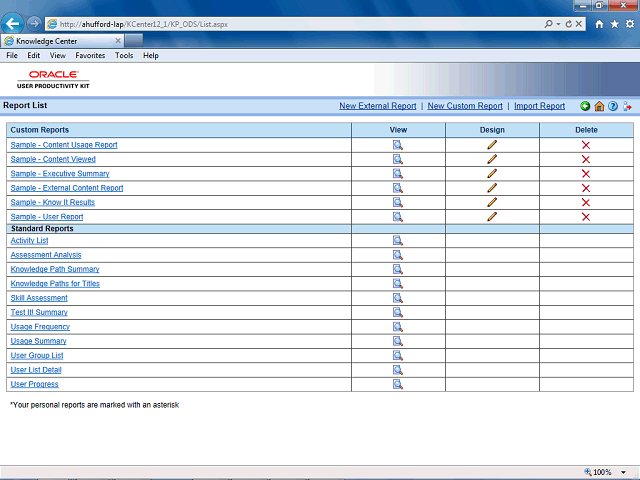Delete the Sample - User Report entry
The height and width of the screenshot is (480, 640).
[x=586, y=217]
